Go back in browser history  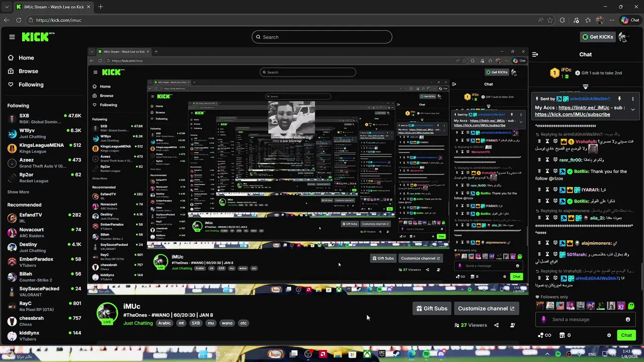tap(7, 20)
